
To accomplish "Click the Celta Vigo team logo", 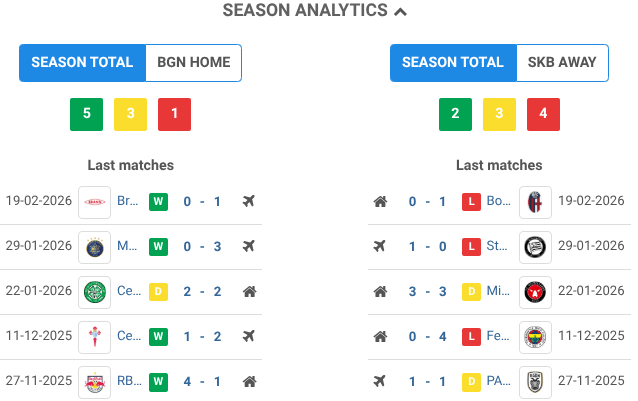I will coord(95,337).
